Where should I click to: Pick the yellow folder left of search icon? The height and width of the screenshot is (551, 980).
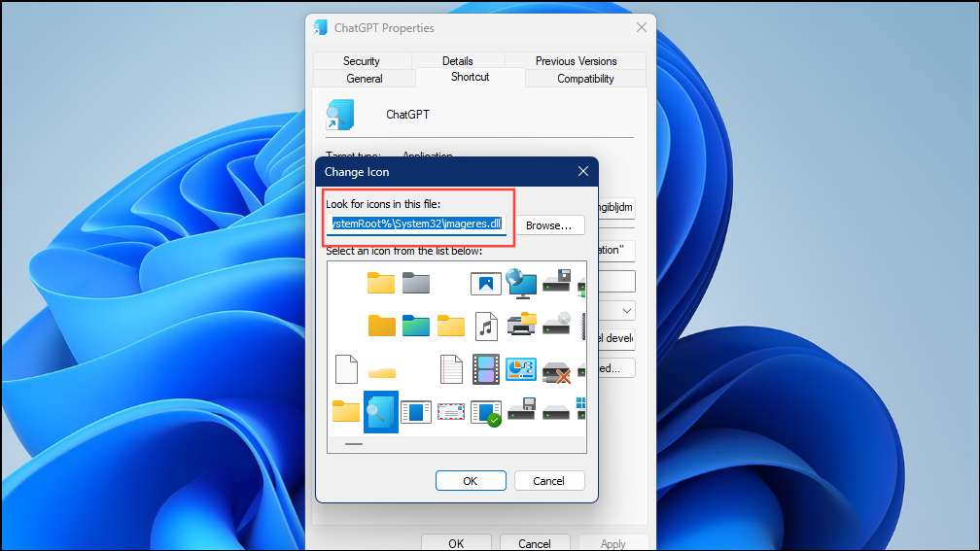tap(346, 412)
